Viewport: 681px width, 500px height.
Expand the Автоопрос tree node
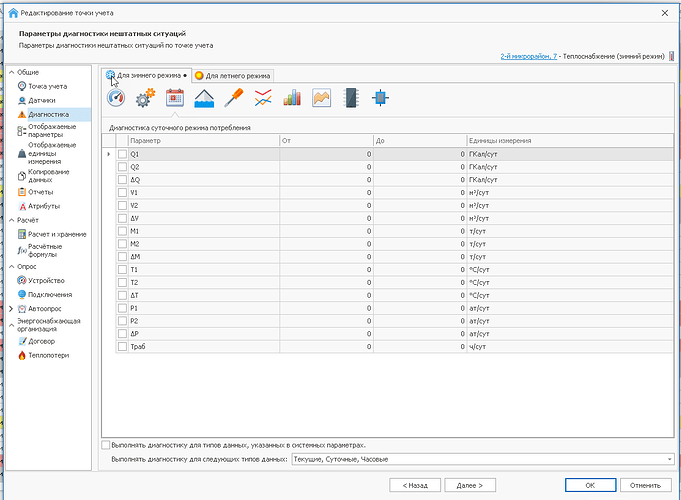11,309
